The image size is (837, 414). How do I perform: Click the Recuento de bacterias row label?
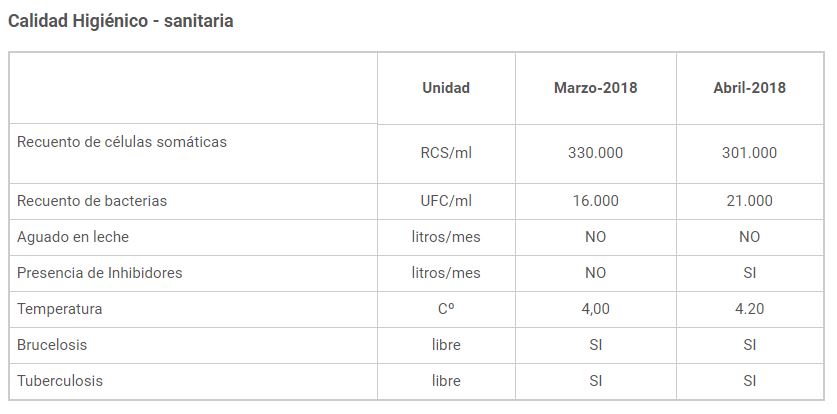point(92,201)
